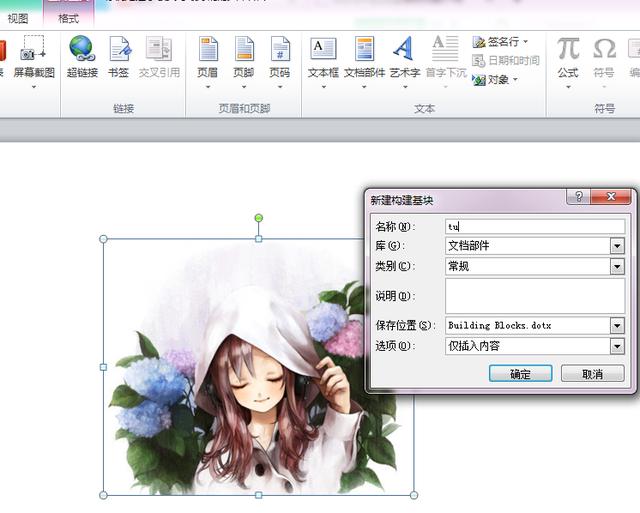Image resolution: width=640 pixels, height=513 pixels.
Task: Switch to the 视图 ribbon tab
Action: pyautogui.click(x=18, y=18)
